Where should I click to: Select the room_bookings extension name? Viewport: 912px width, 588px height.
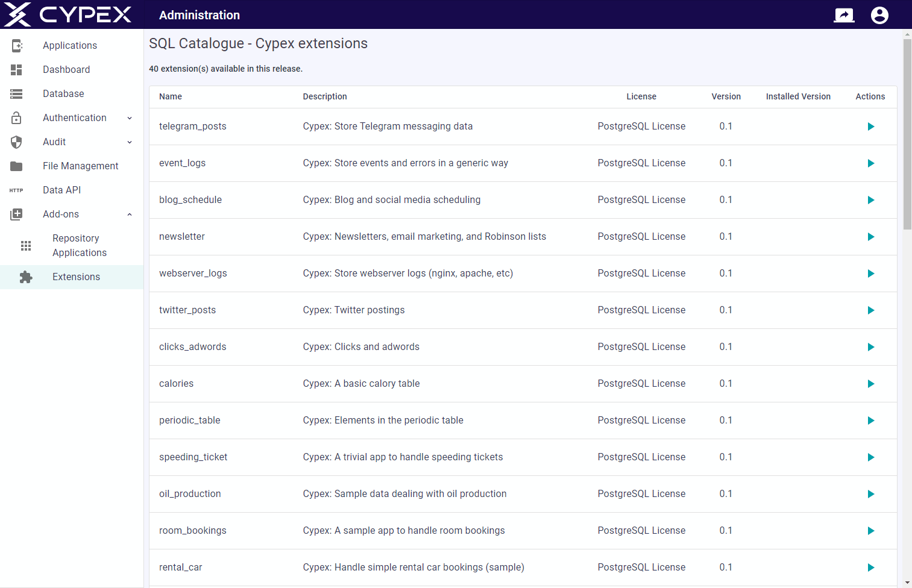[x=193, y=531]
